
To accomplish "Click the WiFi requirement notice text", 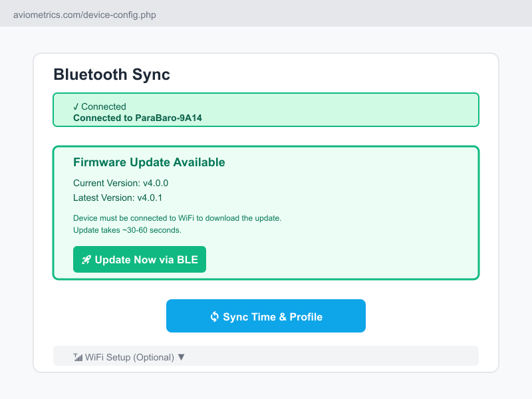I will point(164,218).
